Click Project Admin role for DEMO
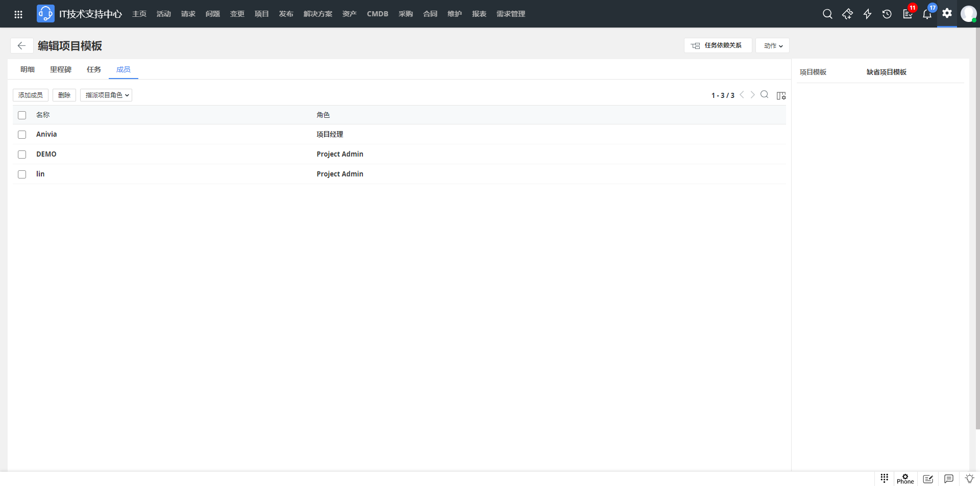Screen dimensions: 980x486 340,154
